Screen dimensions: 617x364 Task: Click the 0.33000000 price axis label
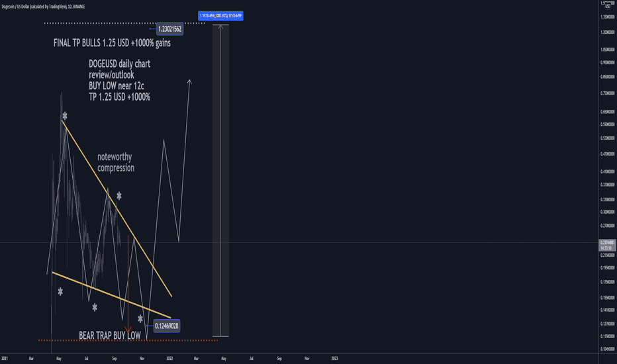click(x=608, y=199)
